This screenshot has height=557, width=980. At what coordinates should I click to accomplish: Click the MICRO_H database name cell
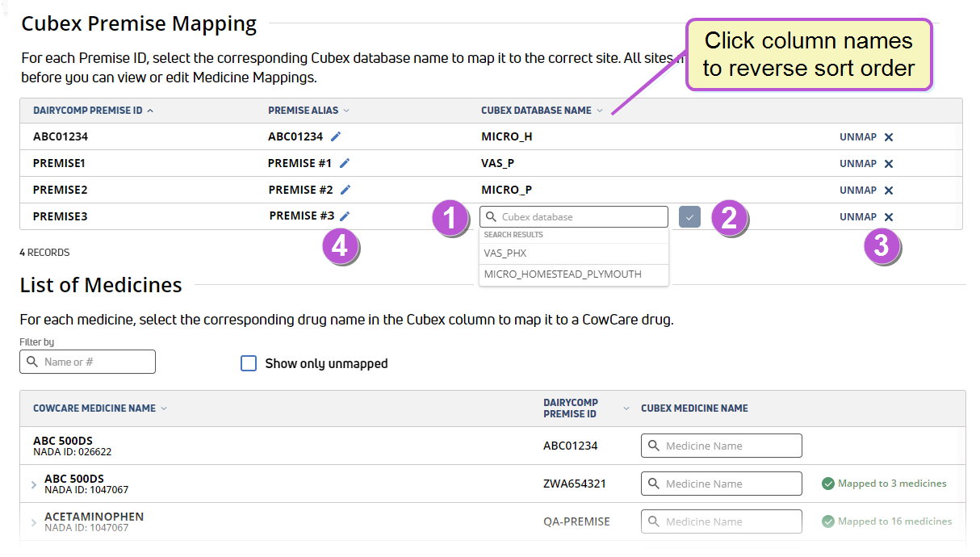pos(507,136)
